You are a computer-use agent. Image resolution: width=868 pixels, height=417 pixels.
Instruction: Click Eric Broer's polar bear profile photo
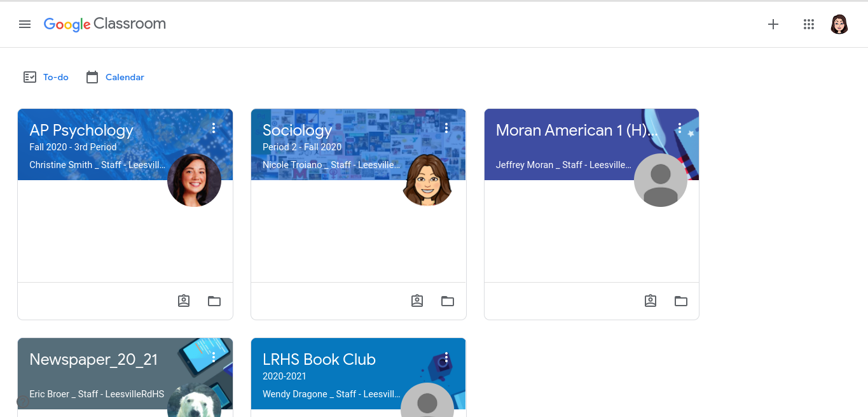click(194, 400)
